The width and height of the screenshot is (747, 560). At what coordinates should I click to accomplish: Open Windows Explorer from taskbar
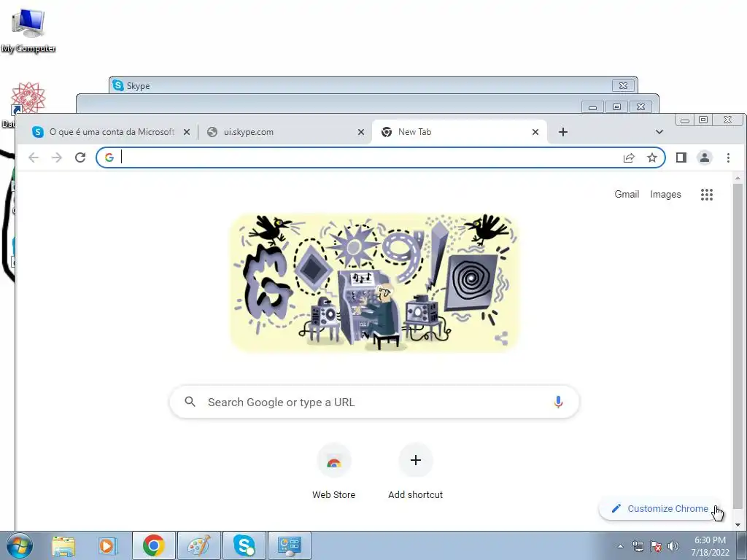(x=63, y=546)
